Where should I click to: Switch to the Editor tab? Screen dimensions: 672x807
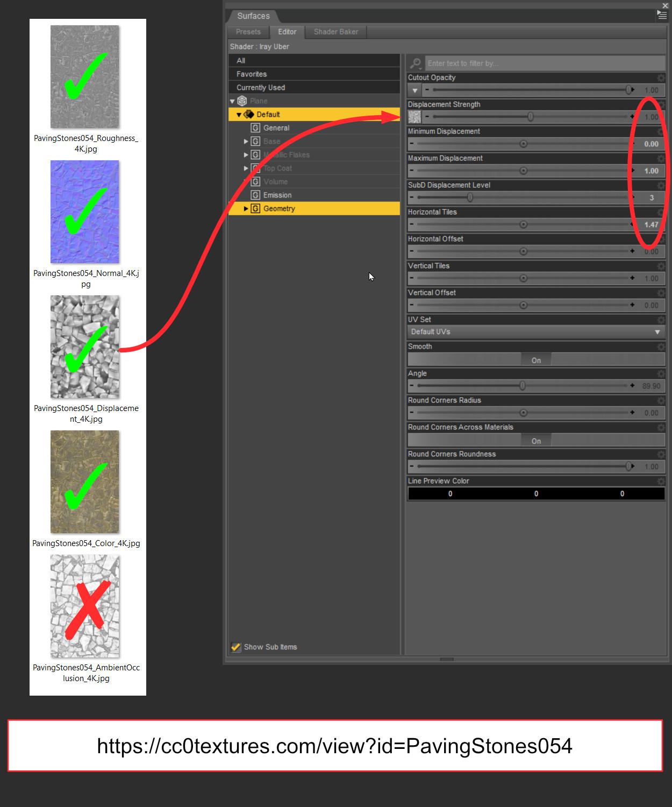point(287,32)
